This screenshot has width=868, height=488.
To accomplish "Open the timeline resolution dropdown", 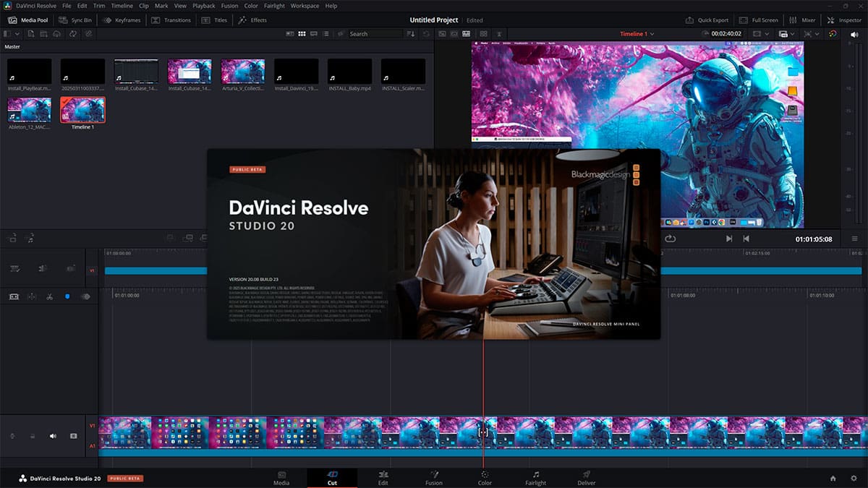I will (786, 34).
